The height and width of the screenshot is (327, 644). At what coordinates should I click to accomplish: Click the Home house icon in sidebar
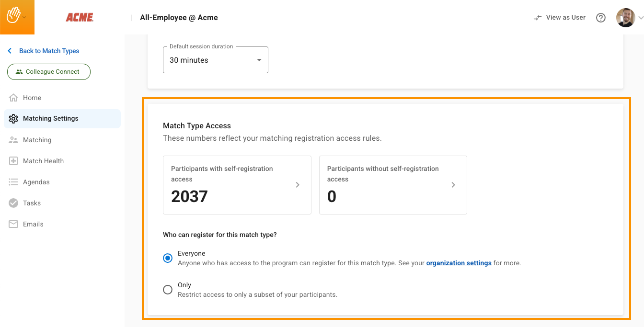[x=13, y=98]
